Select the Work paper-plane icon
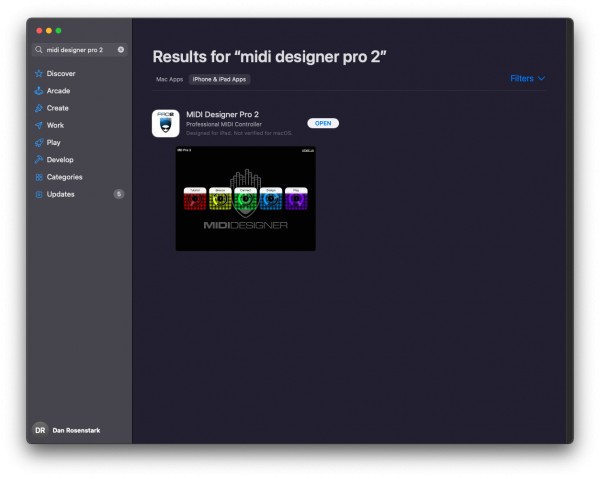The width and height of the screenshot is (600, 479). [39, 125]
